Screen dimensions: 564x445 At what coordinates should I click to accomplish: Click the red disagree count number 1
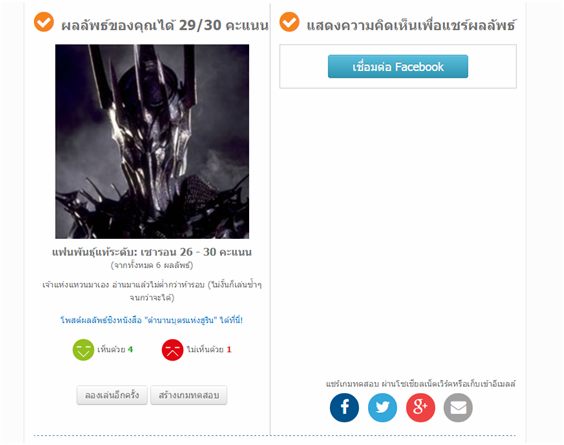point(229,349)
